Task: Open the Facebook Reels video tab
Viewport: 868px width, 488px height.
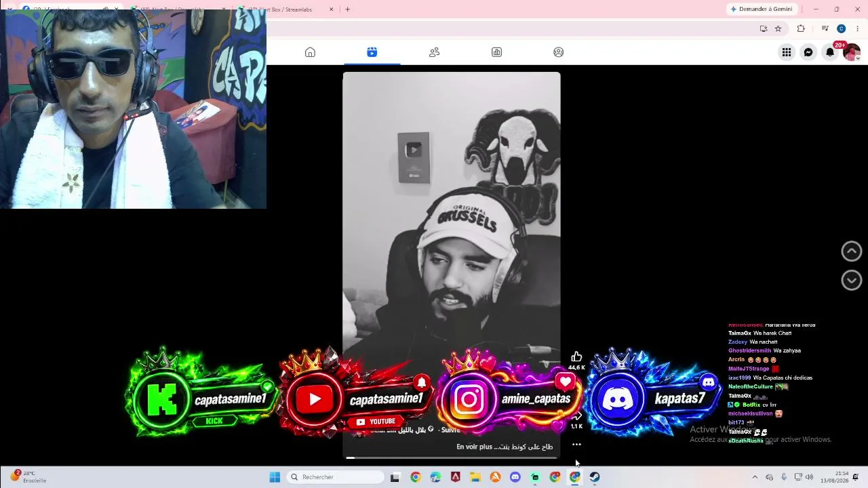Action: click(372, 52)
